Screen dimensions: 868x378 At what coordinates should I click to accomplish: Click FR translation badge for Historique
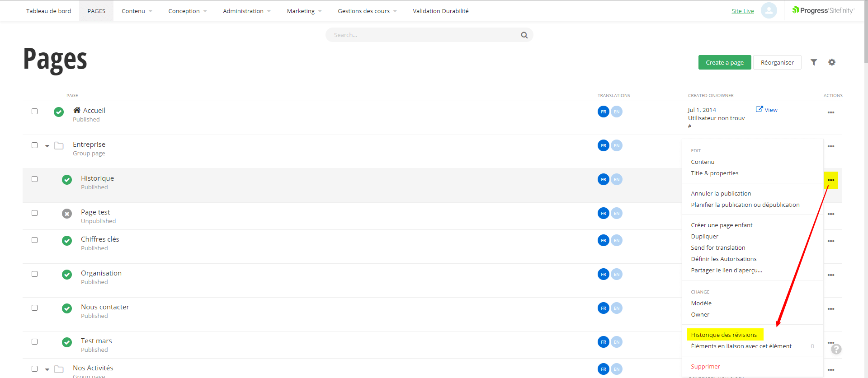click(603, 179)
